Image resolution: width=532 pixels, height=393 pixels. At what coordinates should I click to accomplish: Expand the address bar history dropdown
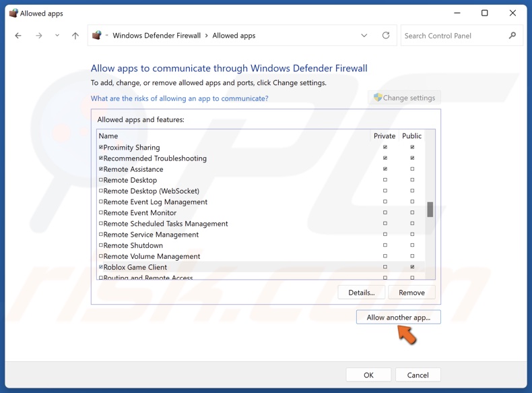pyautogui.click(x=364, y=36)
